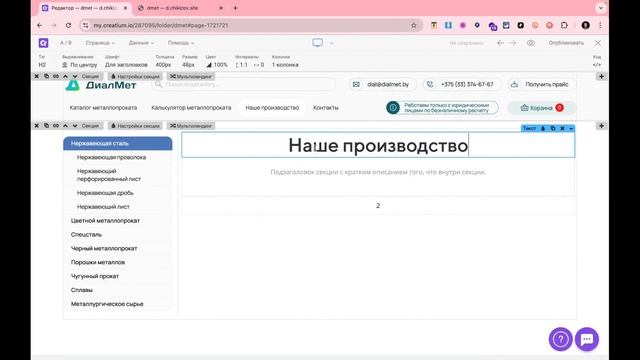Select 'Нержавеющая проволока' sidebar item
Screen dimensions: 640x360
click(111, 157)
